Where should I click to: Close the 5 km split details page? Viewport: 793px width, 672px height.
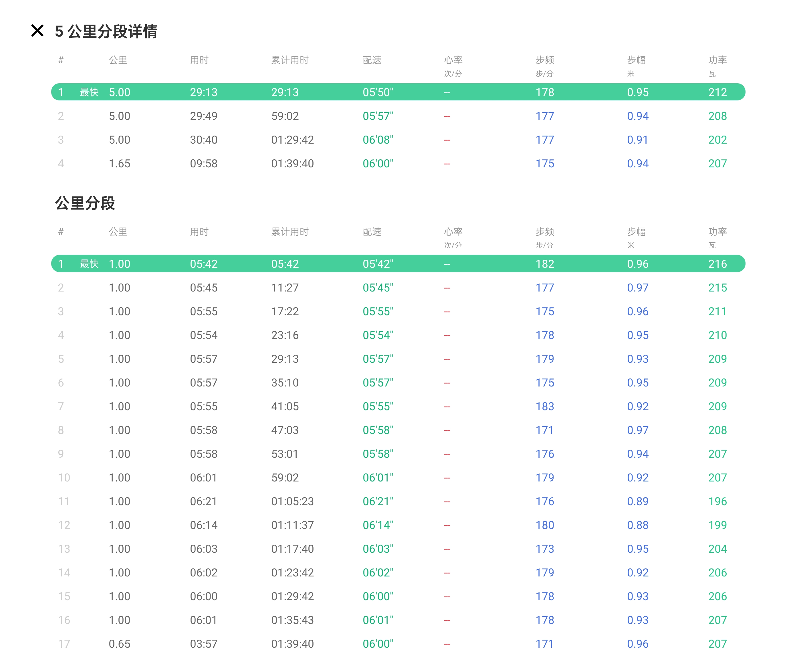(x=37, y=31)
